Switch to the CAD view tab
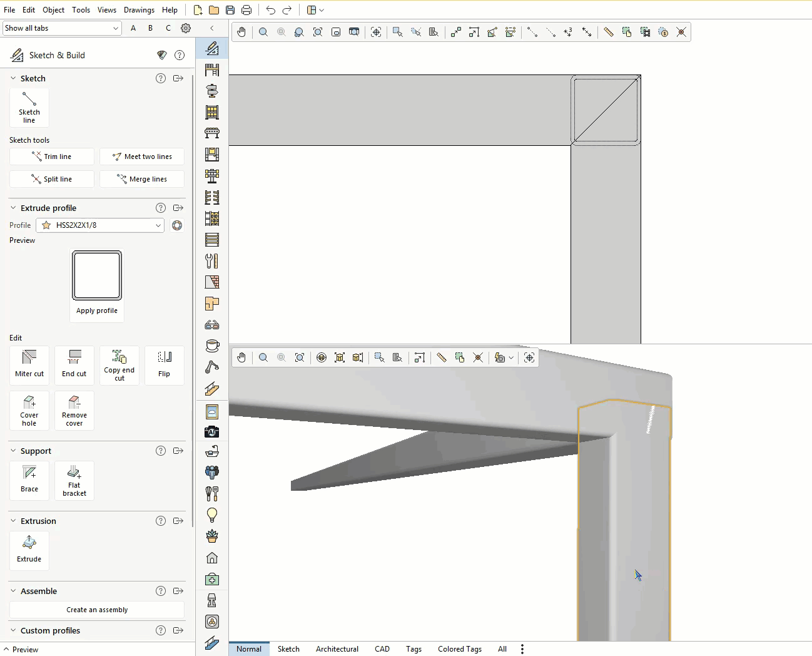This screenshot has width=812, height=656. [x=382, y=649]
